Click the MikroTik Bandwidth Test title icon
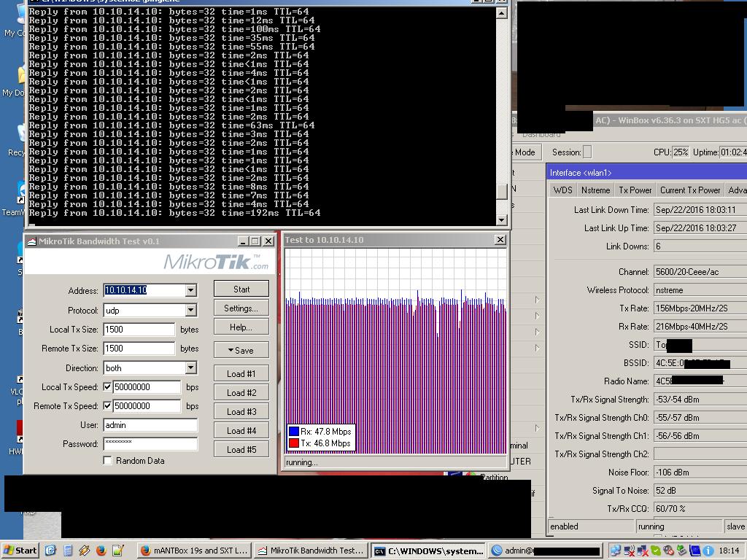Screen dimensions: 747x560 click(31, 241)
